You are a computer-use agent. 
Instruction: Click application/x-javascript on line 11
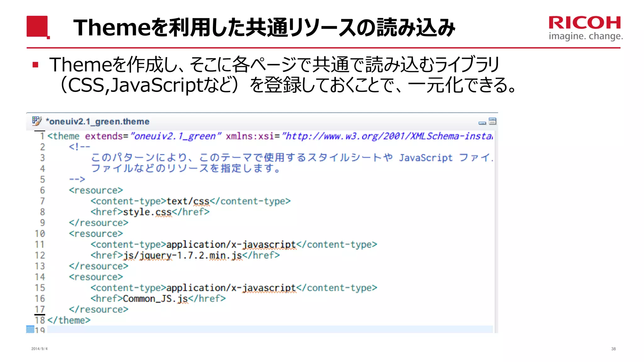(x=231, y=244)
